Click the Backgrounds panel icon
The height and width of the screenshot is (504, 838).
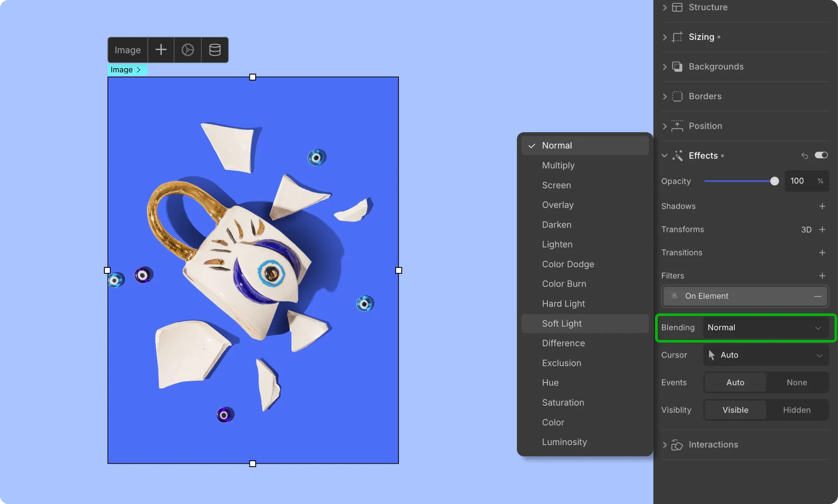(x=677, y=67)
